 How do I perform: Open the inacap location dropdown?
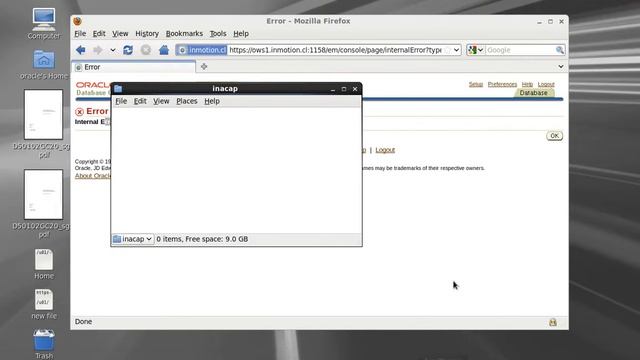(133, 239)
